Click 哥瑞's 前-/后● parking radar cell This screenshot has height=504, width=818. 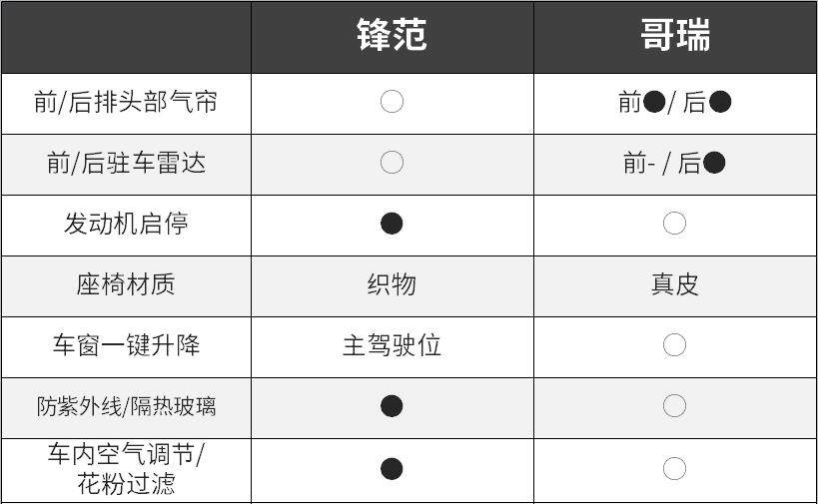click(674, 163)
